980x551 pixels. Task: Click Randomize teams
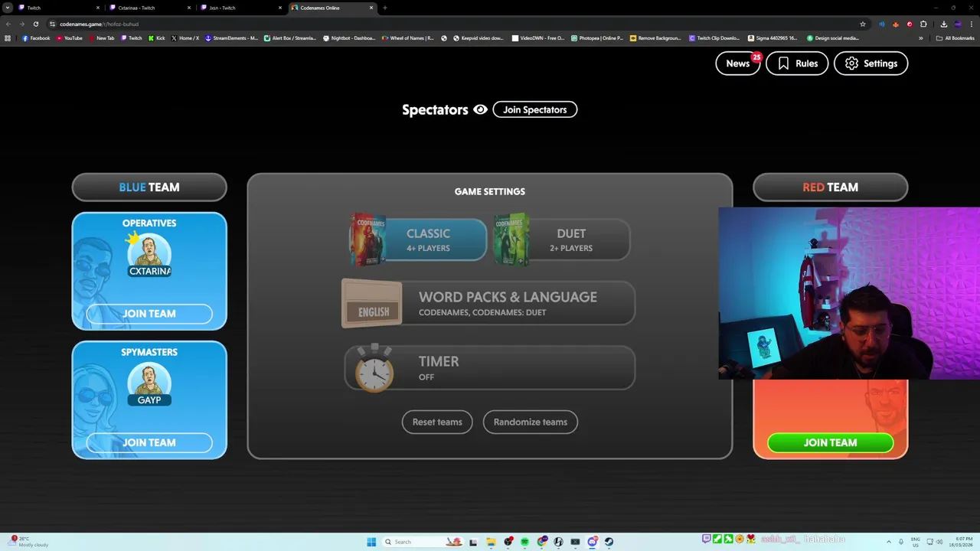click(530, 422)
